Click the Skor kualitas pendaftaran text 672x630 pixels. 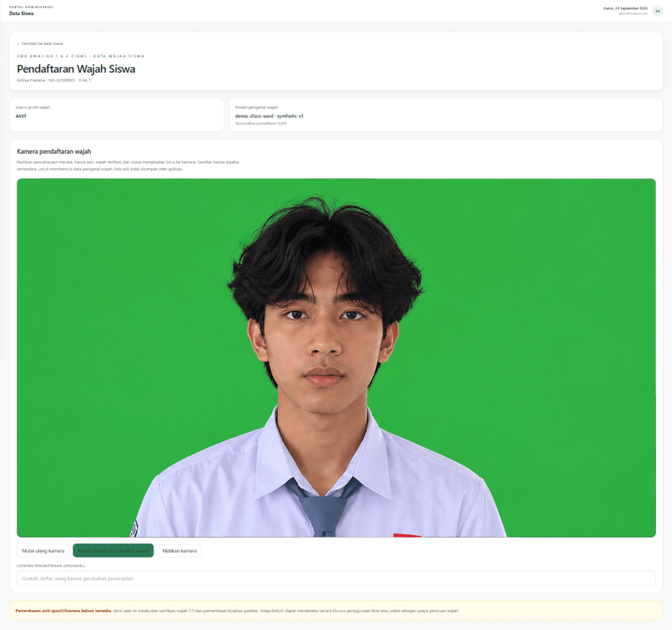coord(261,123)
